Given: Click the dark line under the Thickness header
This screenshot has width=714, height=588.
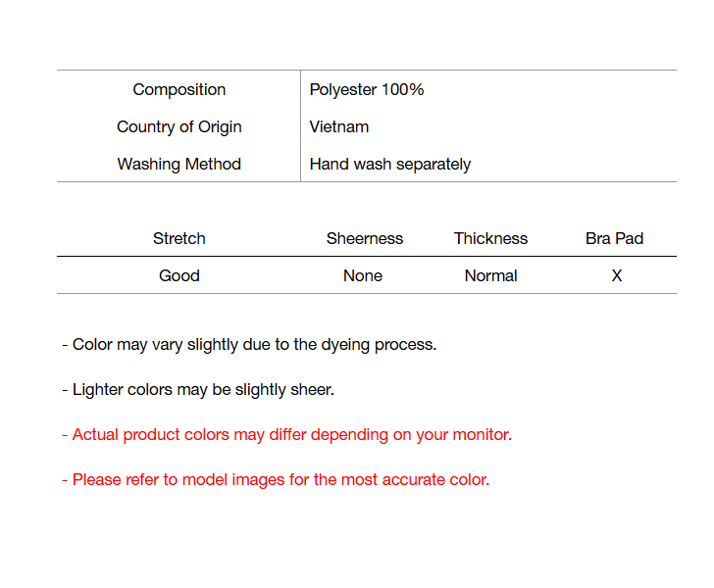Looking at the screenshot, I should tap(490, 257).
